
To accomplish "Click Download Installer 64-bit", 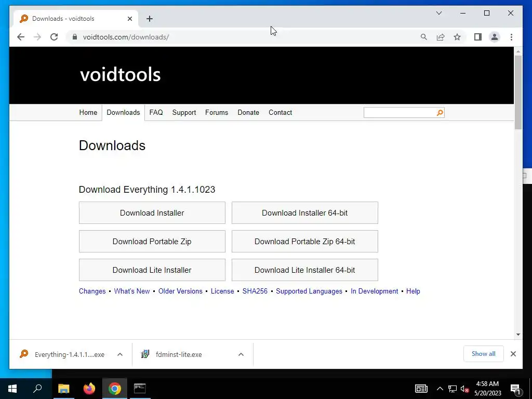I will [x=304, y=212].
